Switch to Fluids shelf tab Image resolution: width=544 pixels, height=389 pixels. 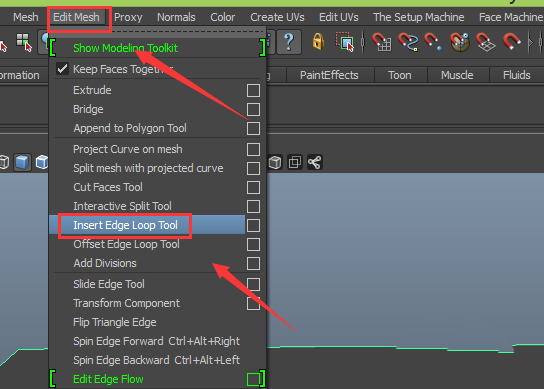tap(517, 75)
